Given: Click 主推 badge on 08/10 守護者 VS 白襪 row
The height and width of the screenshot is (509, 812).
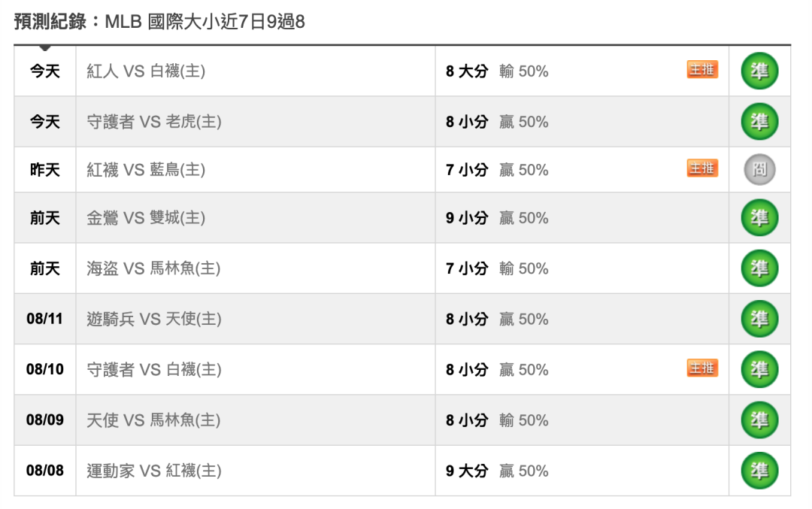Looking at the screenshot, I should point(702,368).
